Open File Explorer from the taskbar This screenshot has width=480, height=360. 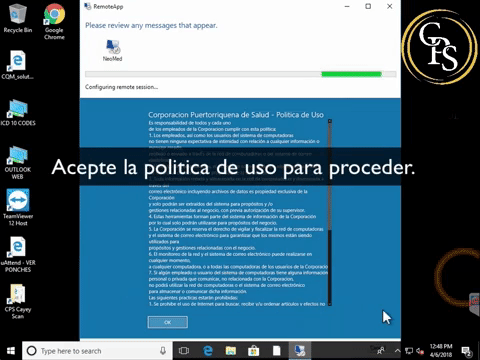click(231, 351)
